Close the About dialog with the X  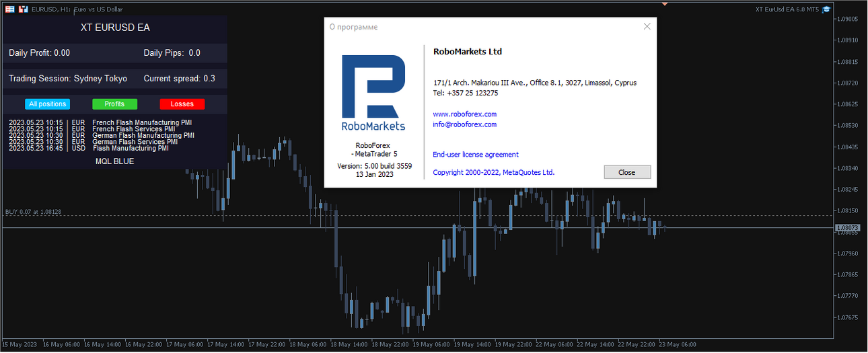[x=647, y=26]
